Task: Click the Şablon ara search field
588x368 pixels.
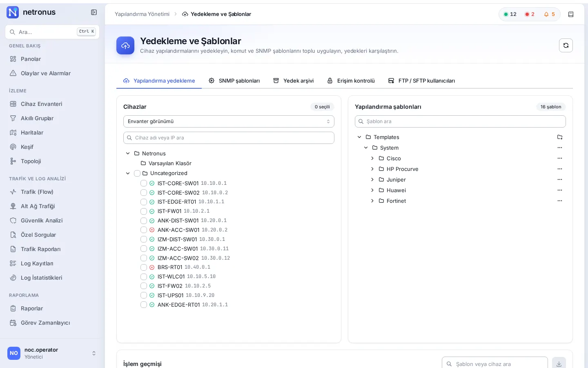Action: click(x=460, y=121)
